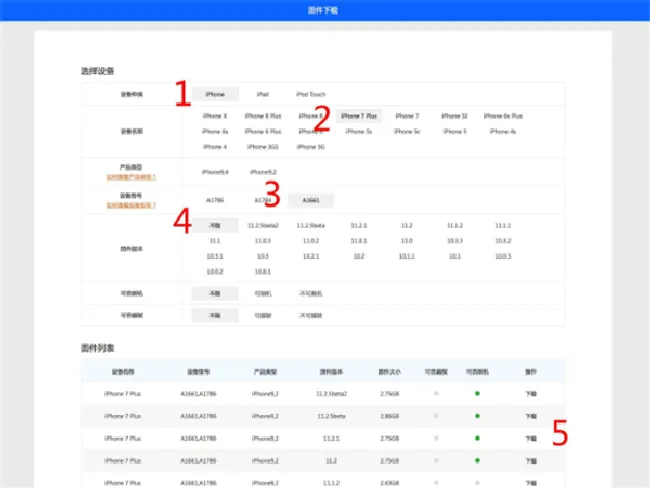Screen dimensions: 650x488
Task: Select 可刷机 flashable option
Action: tap(263, 294)
